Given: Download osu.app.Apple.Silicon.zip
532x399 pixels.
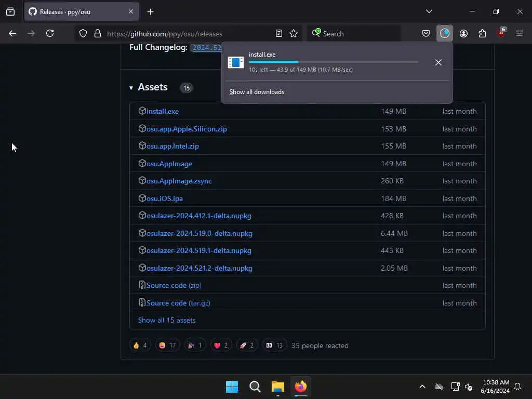Looking at the screenshot, I should click(x=187, y=129).
